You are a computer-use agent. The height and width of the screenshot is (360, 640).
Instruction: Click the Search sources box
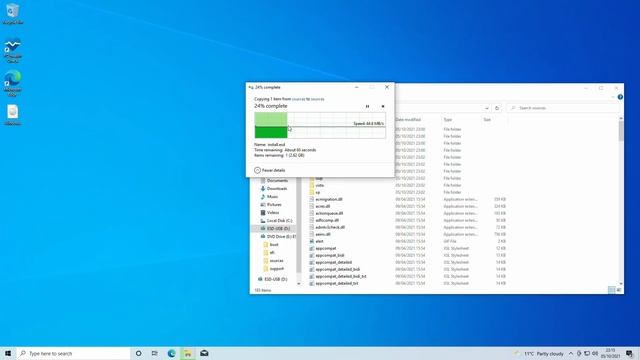(x=563, y=108)
